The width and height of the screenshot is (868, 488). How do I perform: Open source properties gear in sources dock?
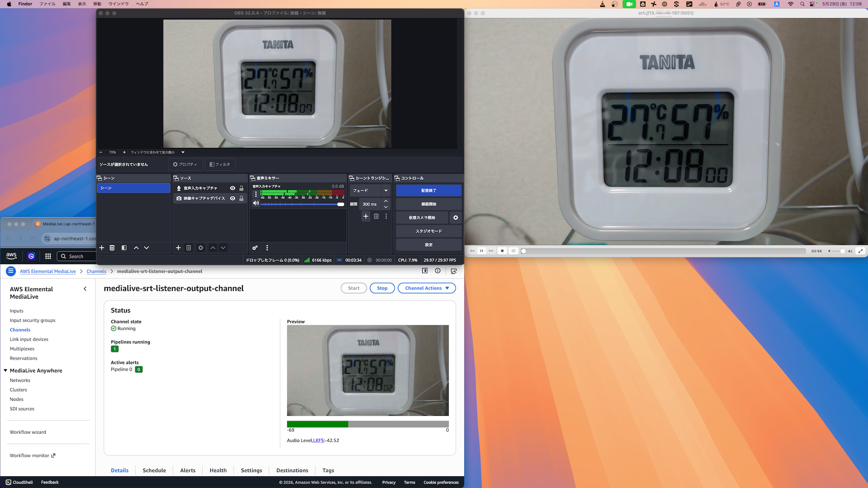[x=201, y=248]
